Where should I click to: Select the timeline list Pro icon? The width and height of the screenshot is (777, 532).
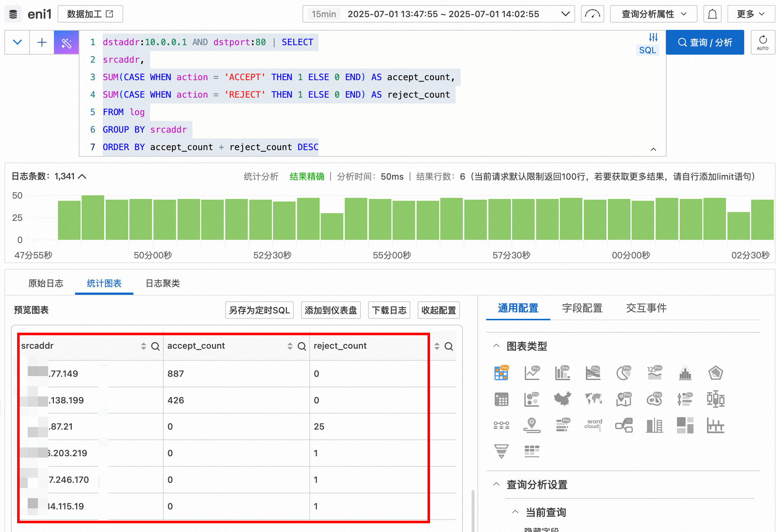(x=685, y=399)
